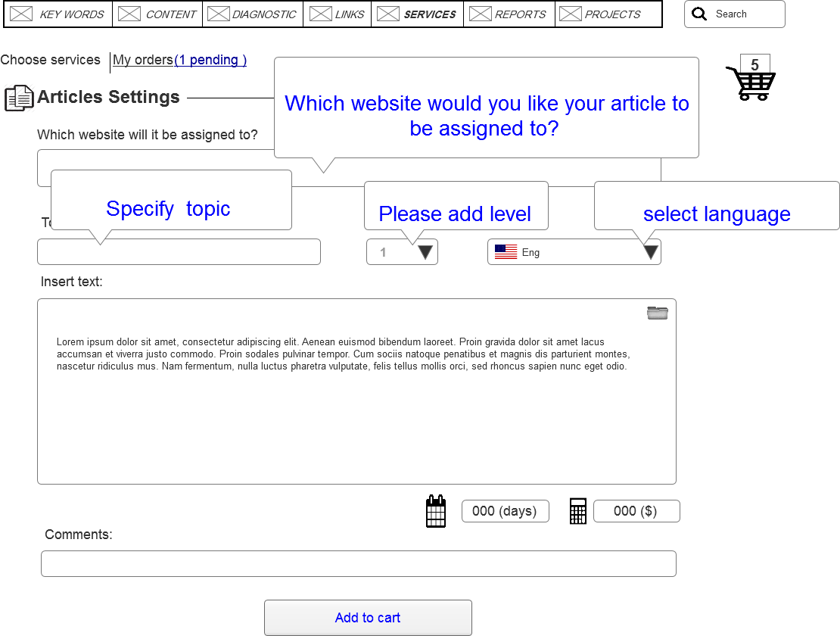
Task: Open the REPORTS tab
Action: (509, 14)
